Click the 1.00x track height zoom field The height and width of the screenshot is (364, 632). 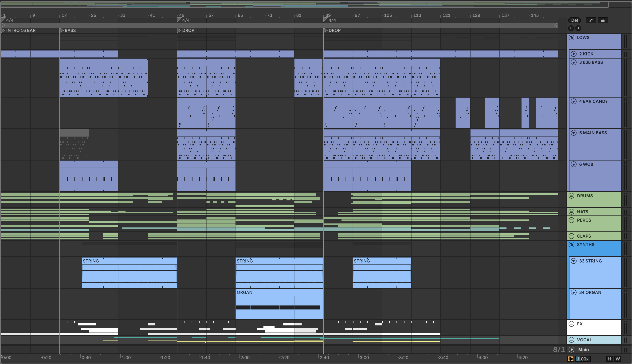583,359
